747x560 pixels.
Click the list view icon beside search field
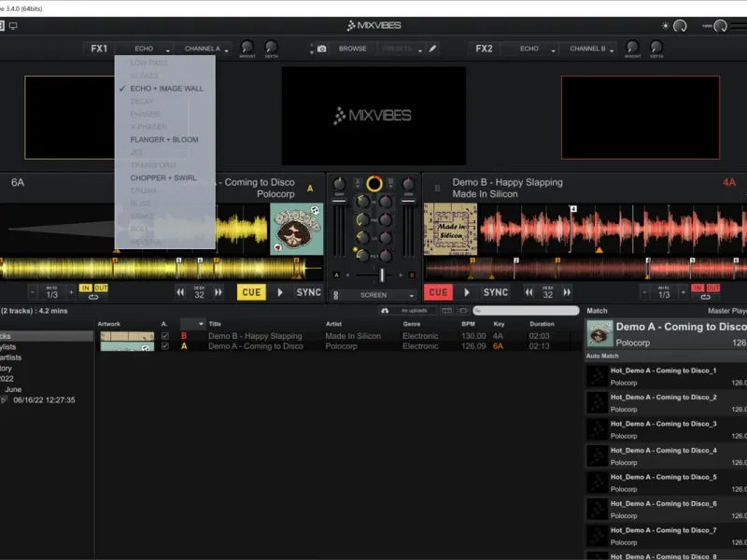[446, 311]
